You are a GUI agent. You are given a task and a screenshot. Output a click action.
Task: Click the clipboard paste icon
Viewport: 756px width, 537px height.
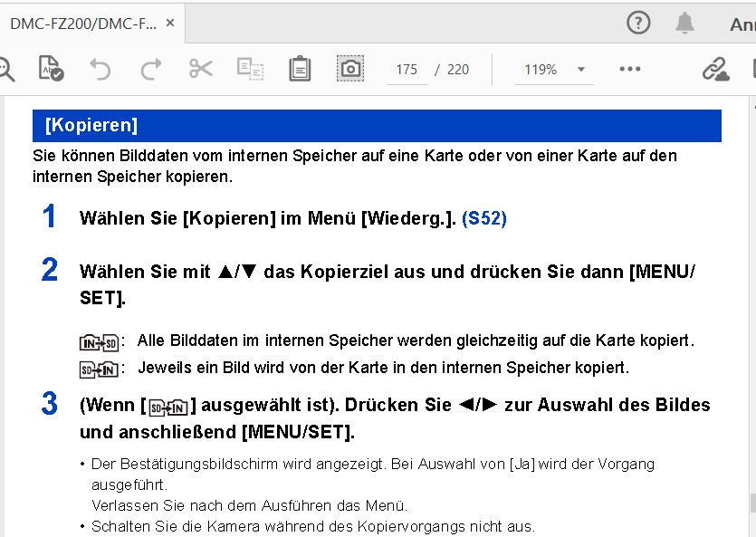coord(300,69)
